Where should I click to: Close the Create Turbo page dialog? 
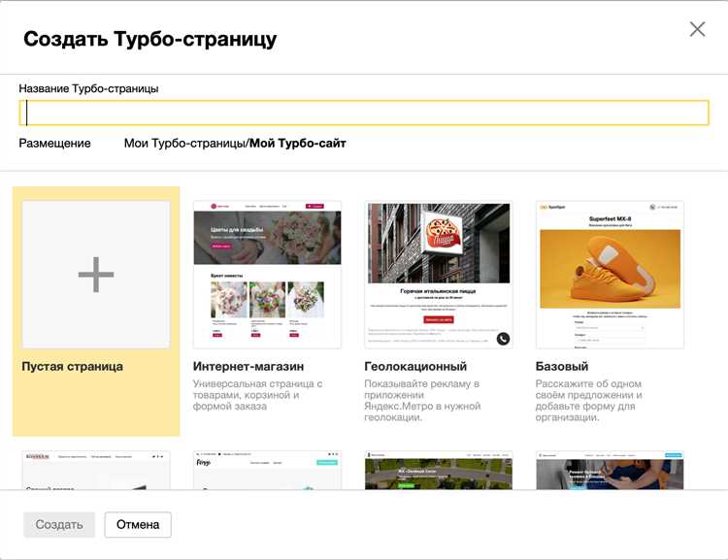point(697,29)
